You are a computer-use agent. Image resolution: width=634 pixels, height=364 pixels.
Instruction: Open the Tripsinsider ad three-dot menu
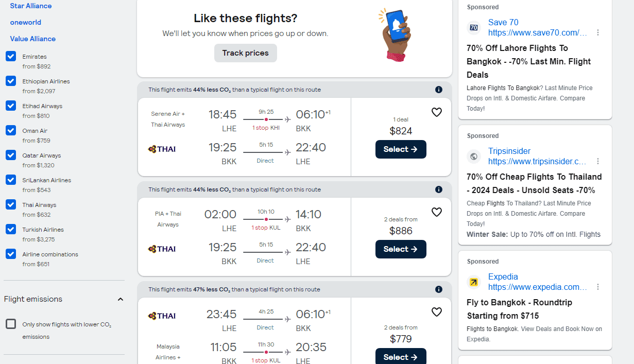coord(598,161)
